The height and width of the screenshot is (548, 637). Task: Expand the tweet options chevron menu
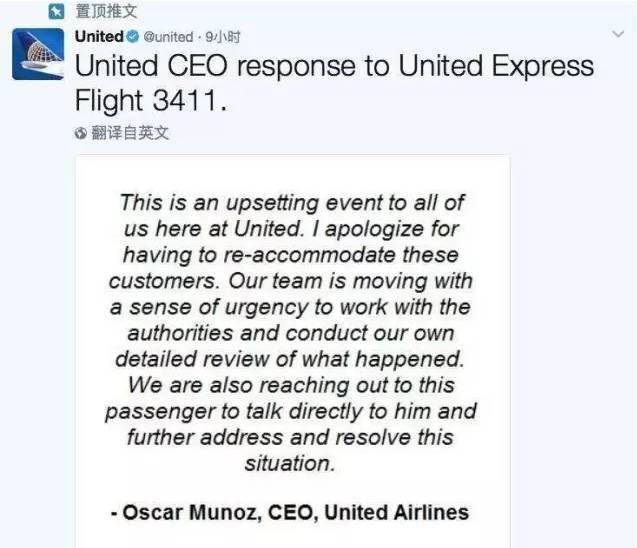618,34
